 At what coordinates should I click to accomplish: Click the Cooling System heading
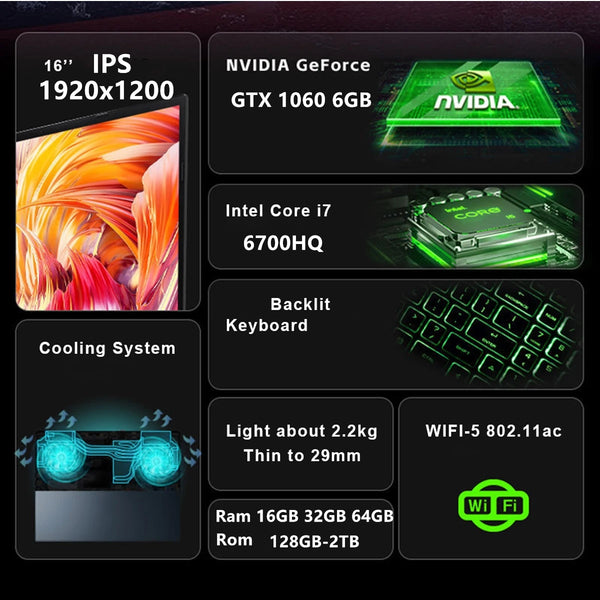107,349
